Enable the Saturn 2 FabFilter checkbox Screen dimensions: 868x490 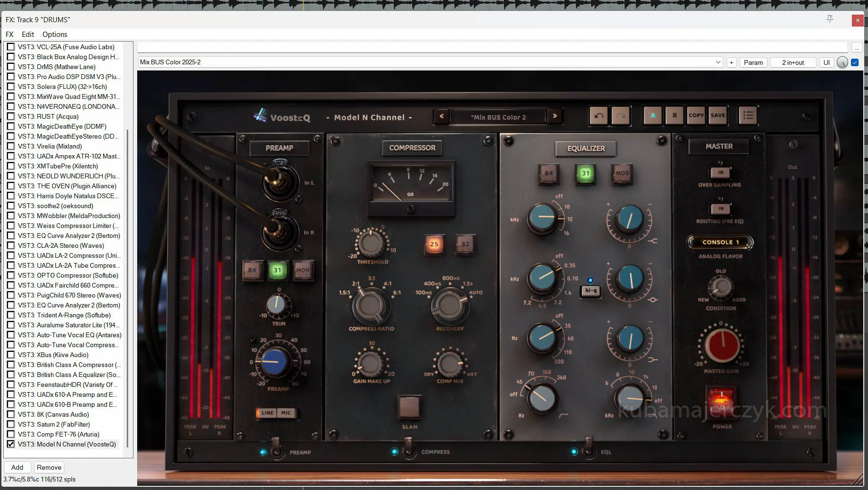(x=11, y=424)
